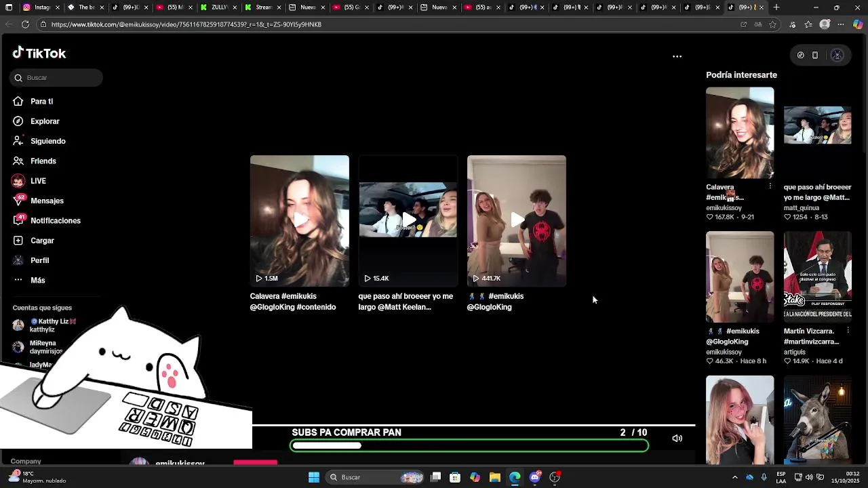Screen dimensions: 868x488
Task: Open the Windows Start menu
Action: click(314, 477)
